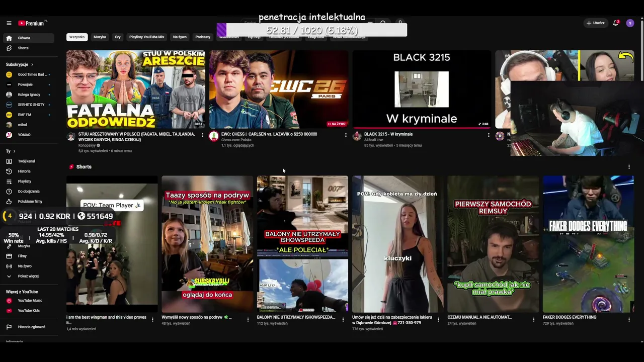Open Good Times Bad subscription channel
The width and height of the screenshot is (644, 362).
(28, 74)
